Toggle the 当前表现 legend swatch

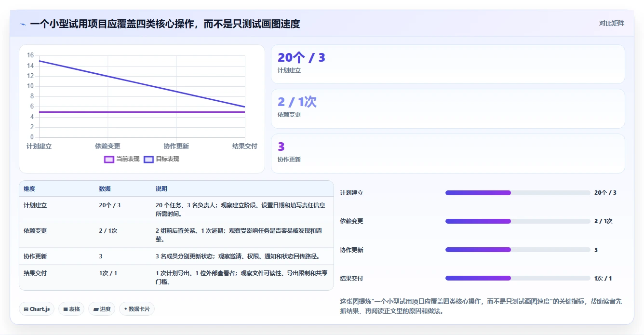point(109,159)
